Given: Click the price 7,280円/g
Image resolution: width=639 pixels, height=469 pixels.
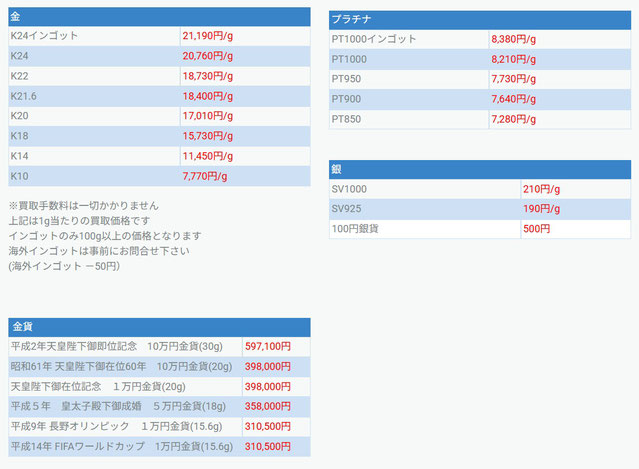Looking at the screenshot, I should [513, 119].
